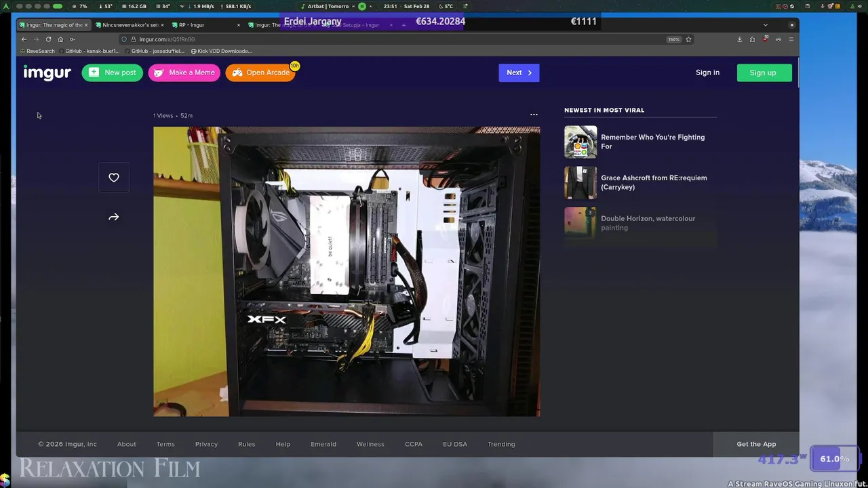Click the browser Forward arrow
Screen dimensions: 868x488
coord(36,39)
